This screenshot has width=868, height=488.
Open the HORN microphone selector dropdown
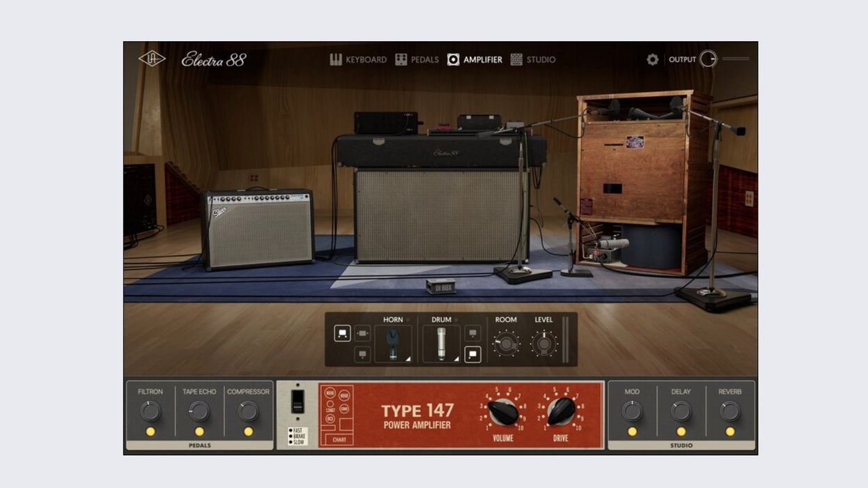pos(393,344)
